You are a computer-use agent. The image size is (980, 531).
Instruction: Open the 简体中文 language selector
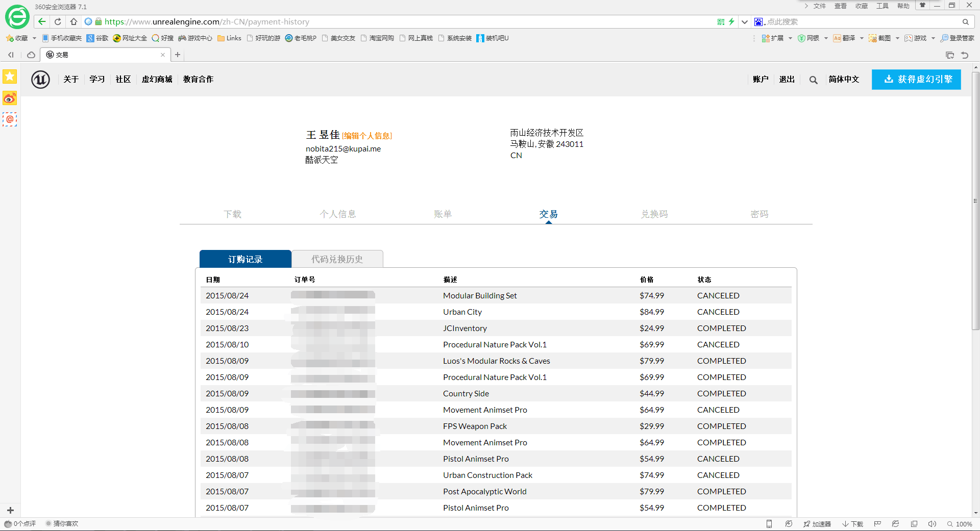844,80
